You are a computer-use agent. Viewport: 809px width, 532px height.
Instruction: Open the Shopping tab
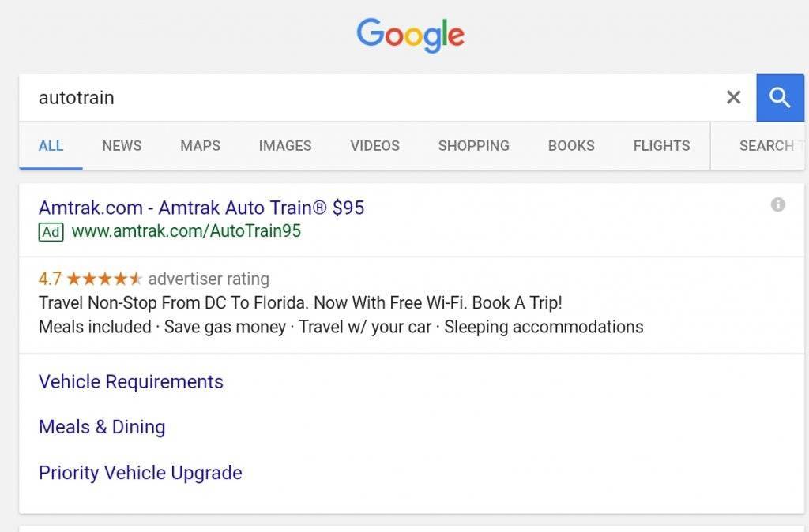pos(473,146)
